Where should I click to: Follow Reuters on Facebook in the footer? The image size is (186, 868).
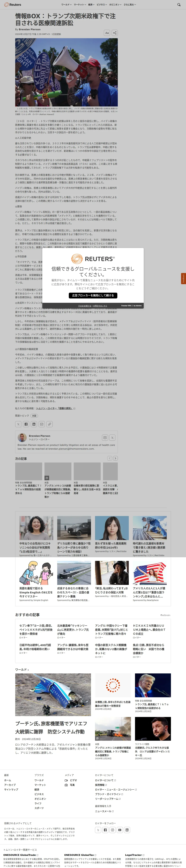(x=105, y=830)
